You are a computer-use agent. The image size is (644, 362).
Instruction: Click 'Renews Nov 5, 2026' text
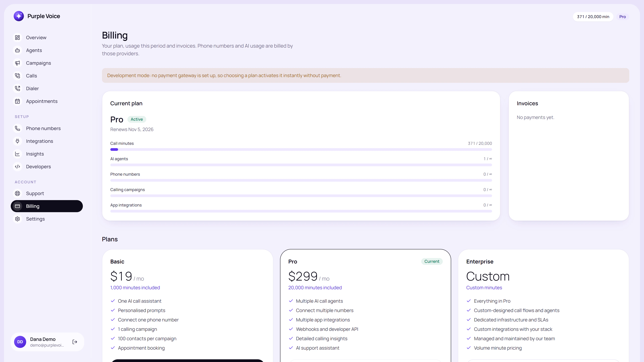click(132, 129)
